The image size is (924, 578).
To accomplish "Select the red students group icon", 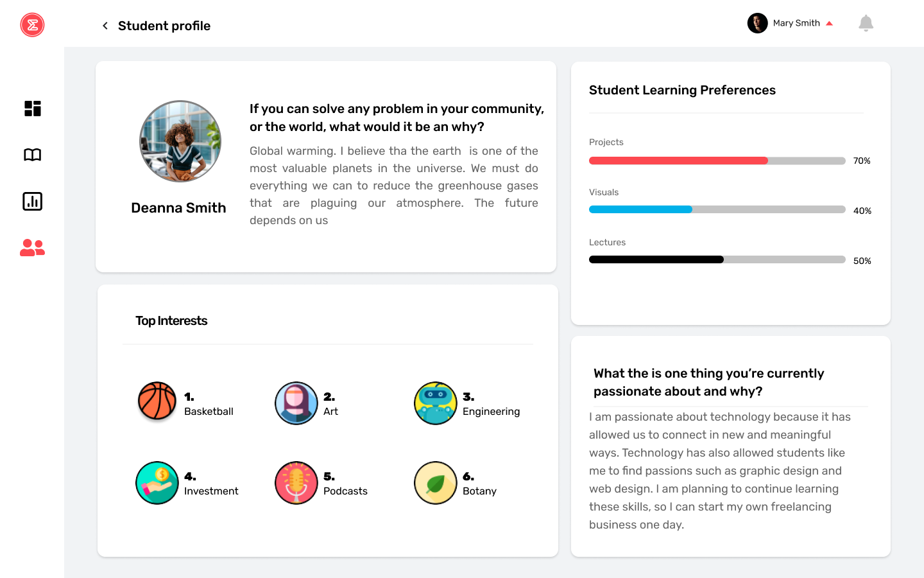I will tap(32, 248).
